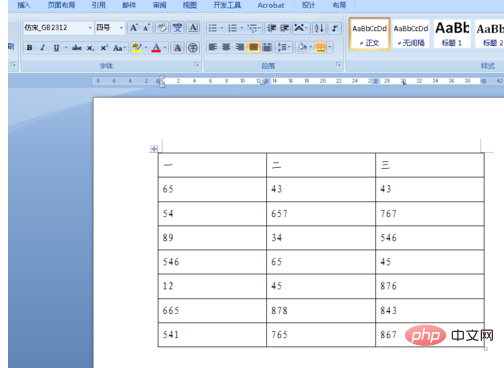Image resolution: width=504 pixels, height=368 pixels.
Task: Align text left
Action: 213,47
